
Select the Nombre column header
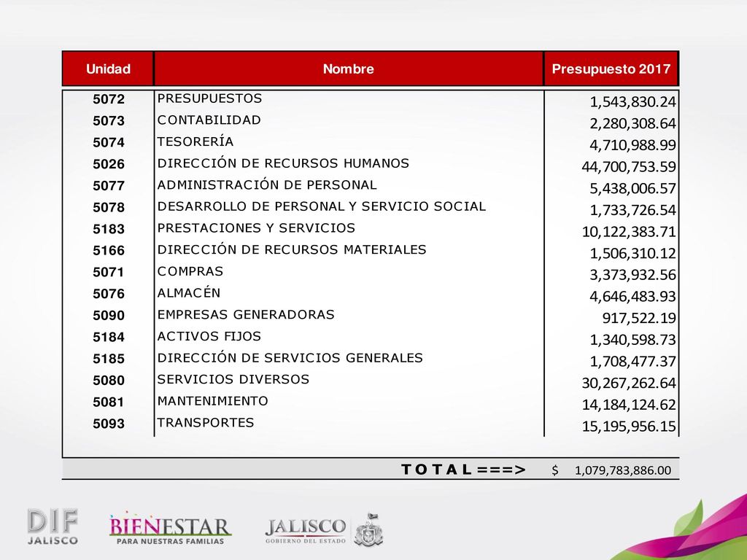348,69
